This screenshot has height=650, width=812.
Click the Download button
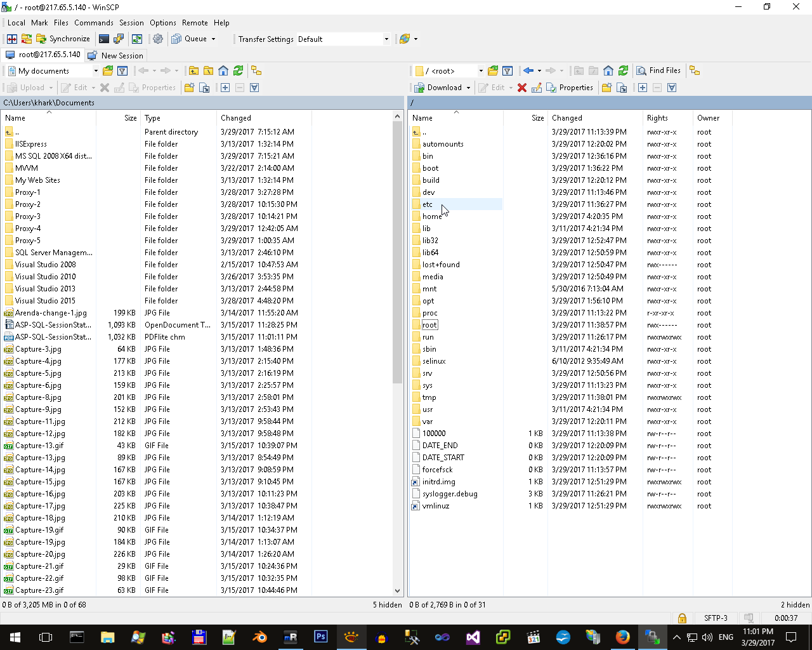[439, 88]
